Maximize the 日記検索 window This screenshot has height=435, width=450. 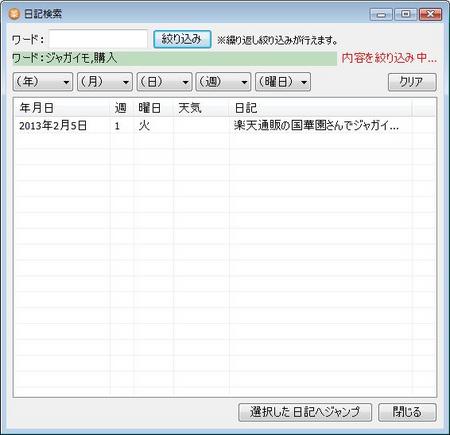pyautogui.click(x=405, y=14)
